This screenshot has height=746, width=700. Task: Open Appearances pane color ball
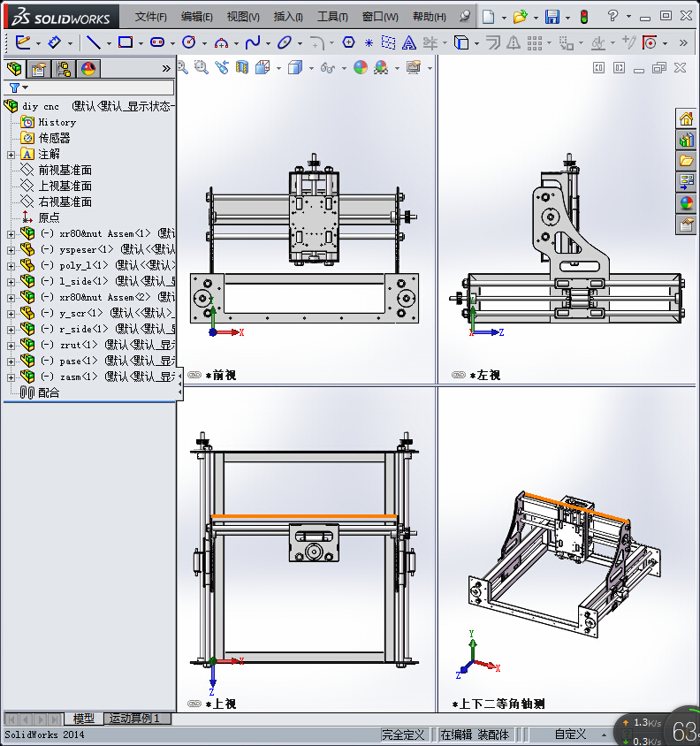(686, 203)
